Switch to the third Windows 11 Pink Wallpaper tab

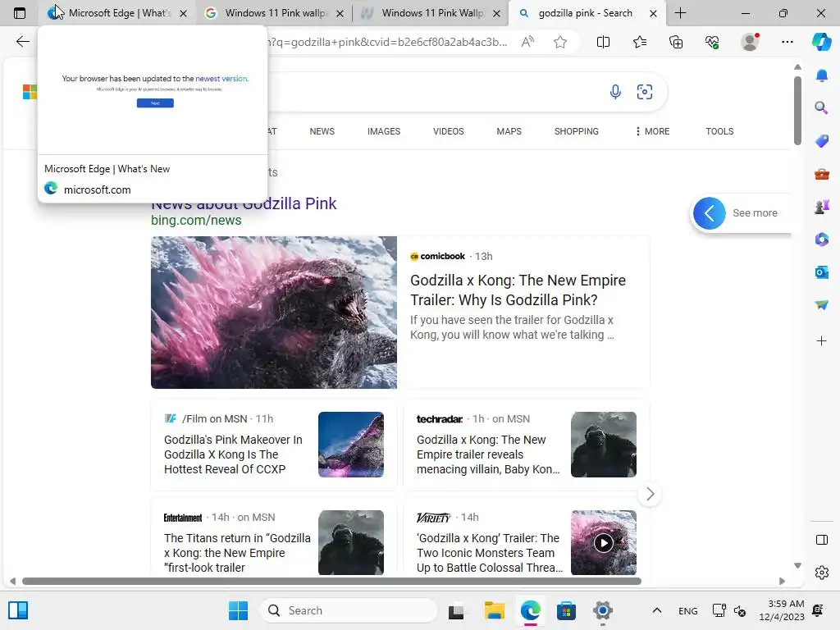431,13
